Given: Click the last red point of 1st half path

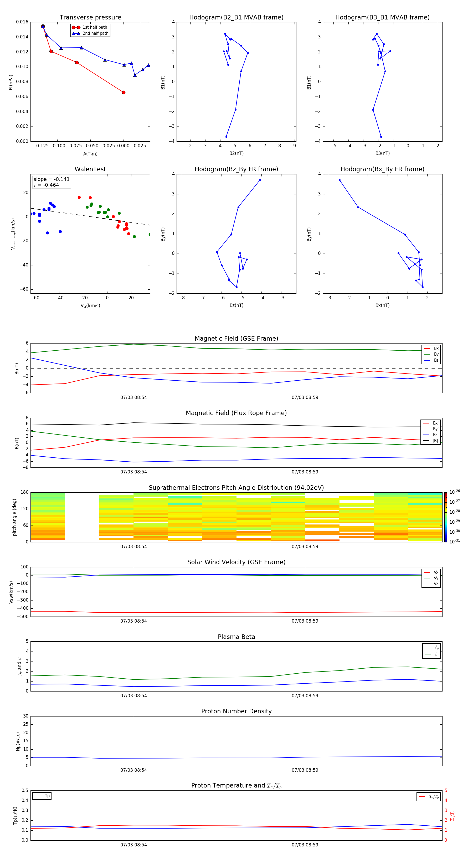Looking at the screenshot, I should point(124,92).
